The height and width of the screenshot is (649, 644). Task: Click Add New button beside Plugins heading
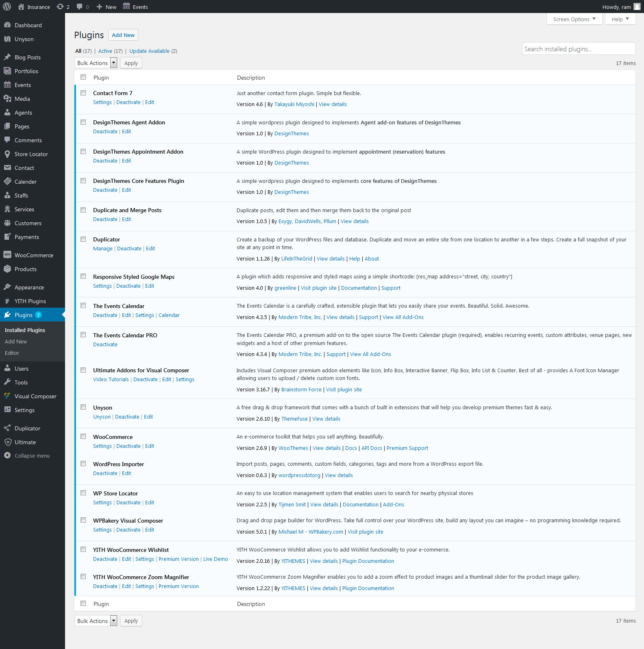(x=123, y=35)
